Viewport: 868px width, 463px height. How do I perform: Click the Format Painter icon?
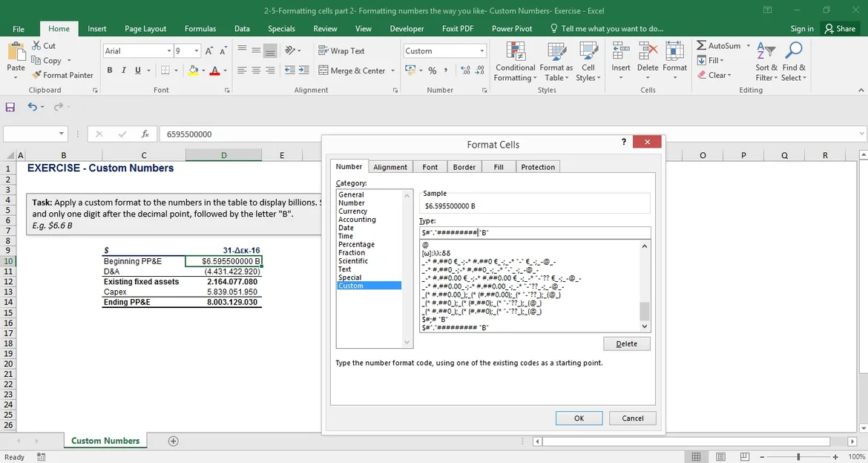click(x=36, y=75)
